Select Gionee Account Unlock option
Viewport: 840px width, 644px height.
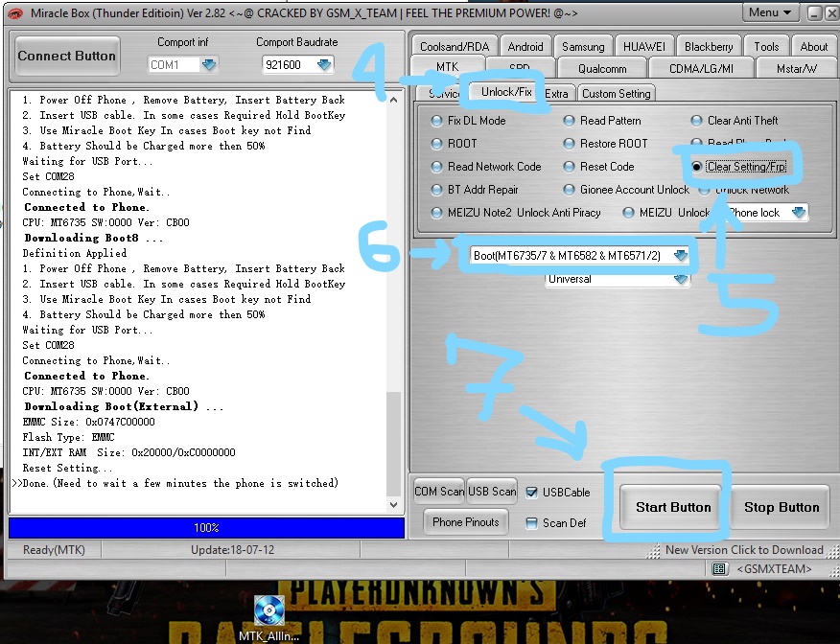pyautogui.click(x=569, y=190)
